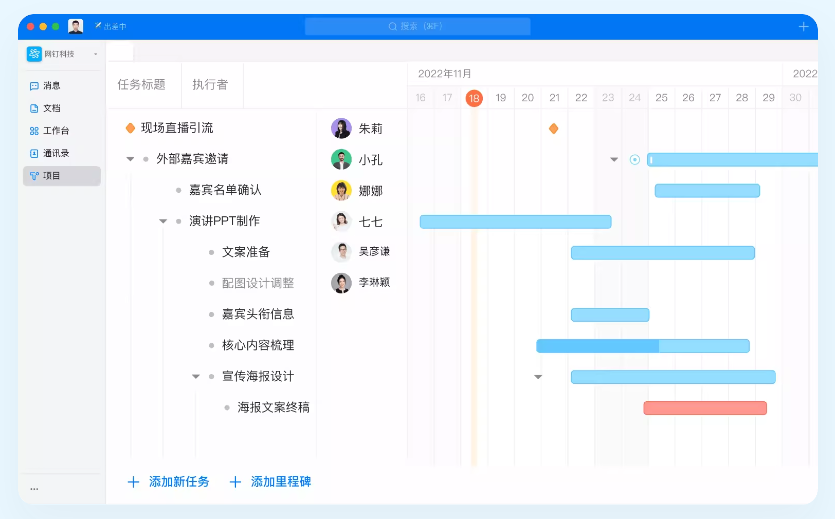Click the assignee name 娜娜
Screen dimensions: 835x519
click(x=371, y=191)
